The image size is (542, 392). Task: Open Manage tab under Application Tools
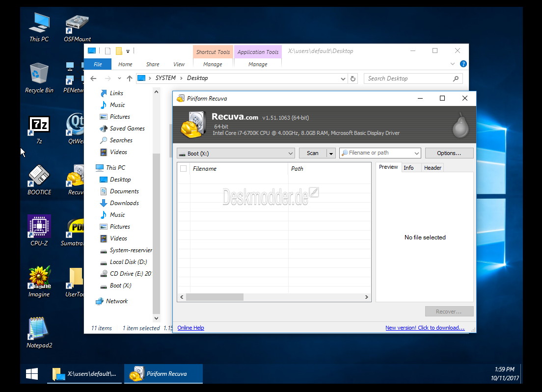click(x=258, y=64)
